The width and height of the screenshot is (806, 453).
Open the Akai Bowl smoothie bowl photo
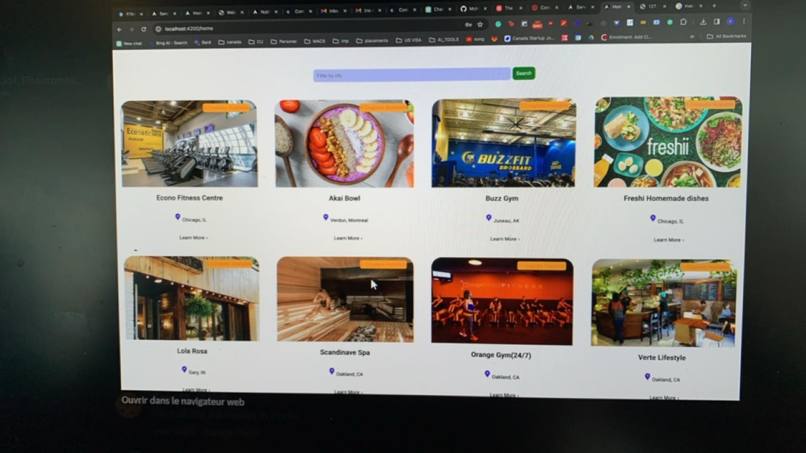[344, 143]
